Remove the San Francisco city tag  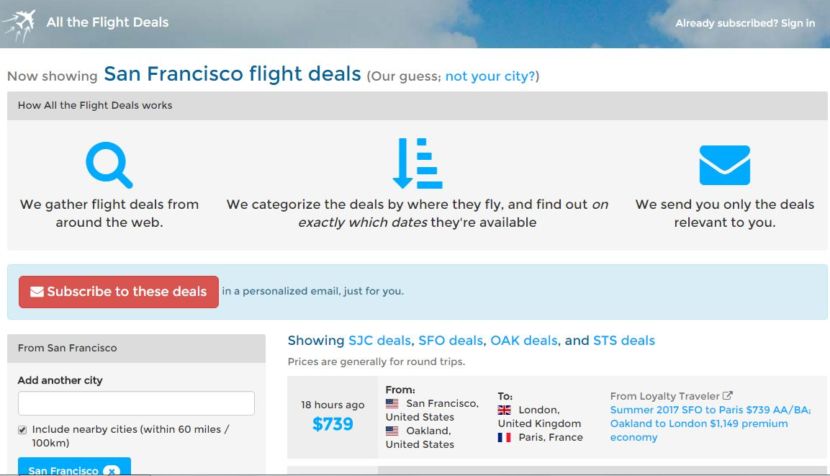pos(111,470)
